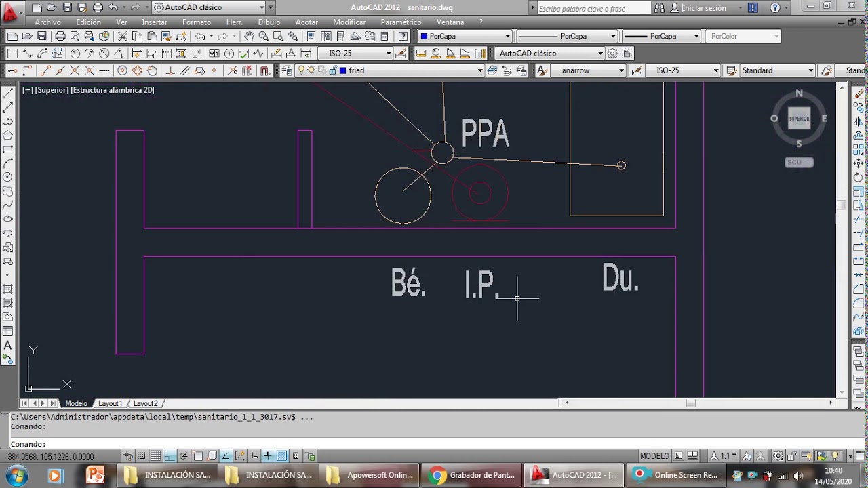This screenshot has height=488, width=868.
Task: Open the Windows Start button
Action: coord(17,475)
